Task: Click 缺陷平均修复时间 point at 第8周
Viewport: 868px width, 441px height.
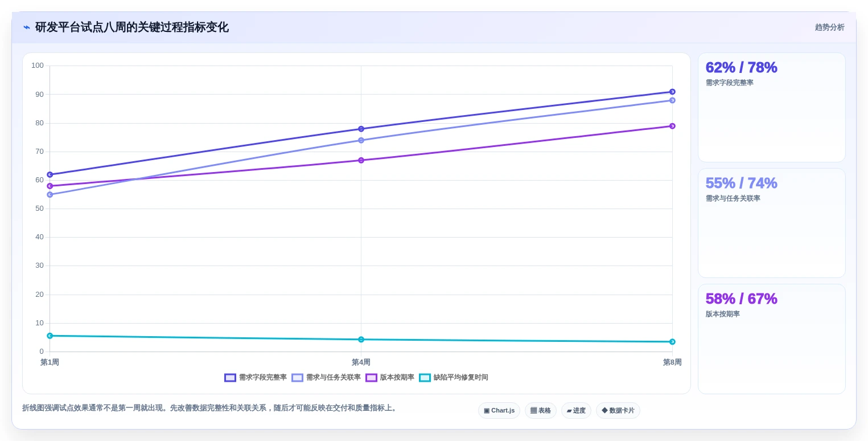Action: [x=672, y=342]
